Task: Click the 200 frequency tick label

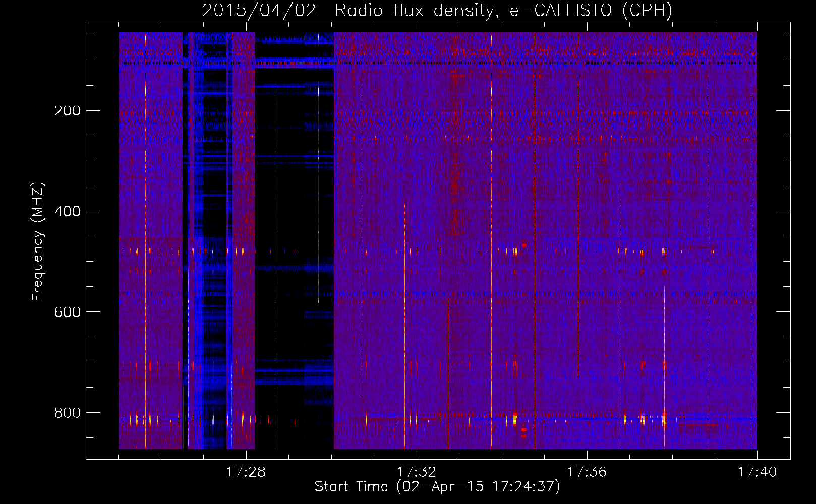Action: [68, 111]
